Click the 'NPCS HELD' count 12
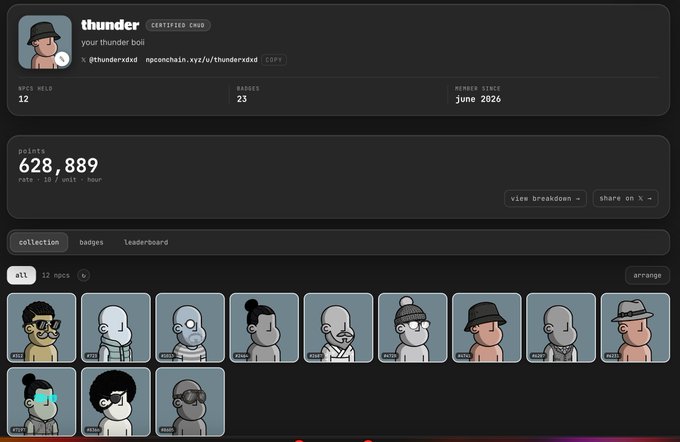Screen dimensions: 680x442 coord(23,99)
